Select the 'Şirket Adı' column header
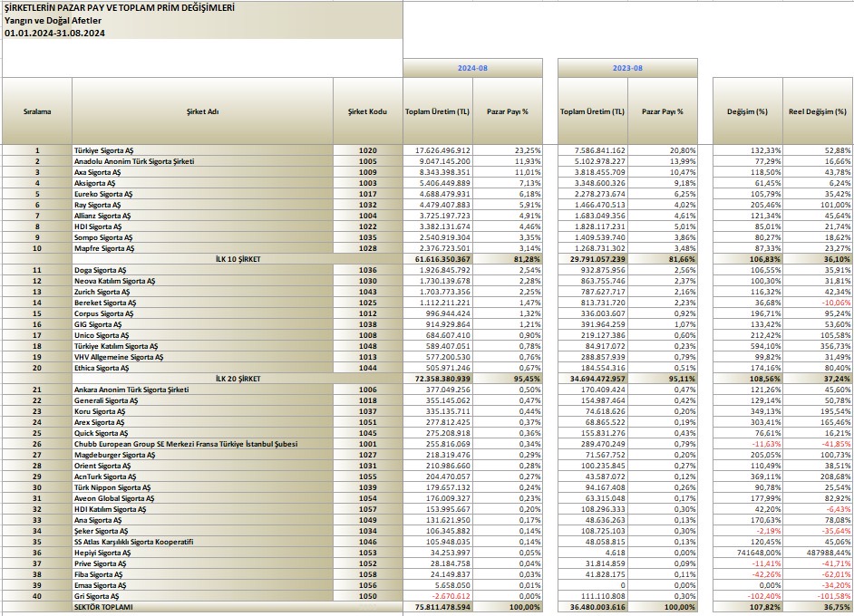854x616 pixels. pyautogui.click(x=202, y=111)
